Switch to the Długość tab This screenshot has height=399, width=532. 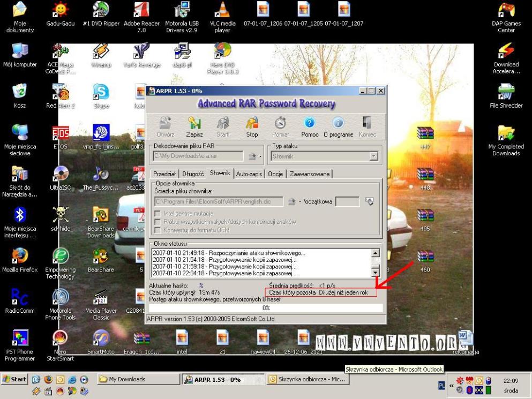pos(193,174)
